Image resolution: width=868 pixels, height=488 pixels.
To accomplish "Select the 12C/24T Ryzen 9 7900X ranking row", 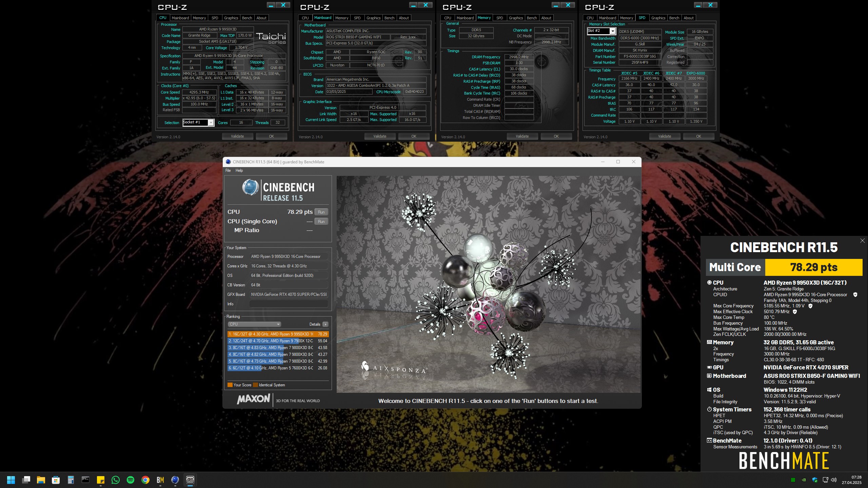I will [x=278, y=341].
